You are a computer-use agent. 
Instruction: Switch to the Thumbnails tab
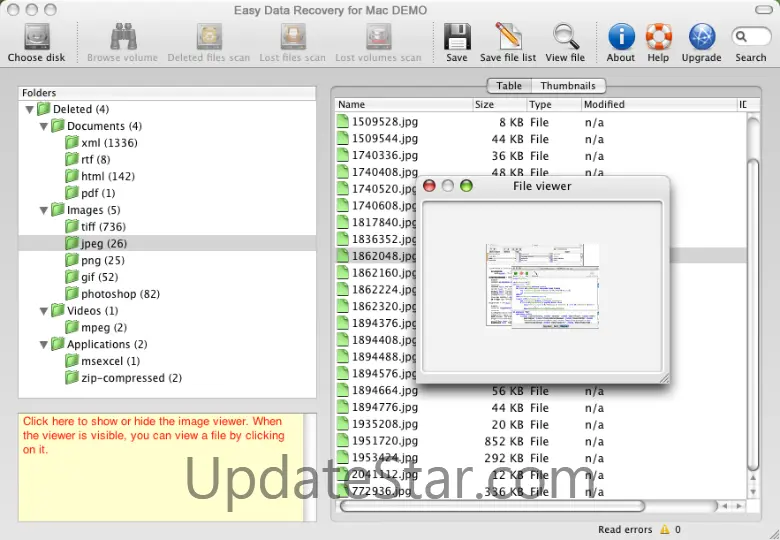point(568,86)
